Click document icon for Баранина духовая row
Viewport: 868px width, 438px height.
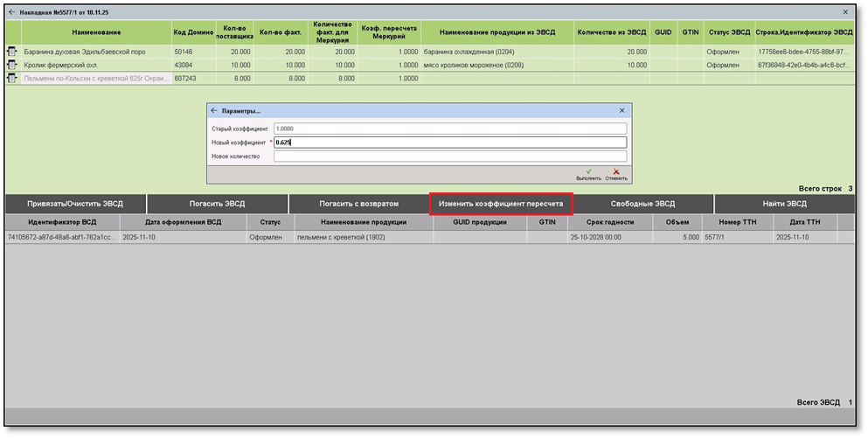click(12, 52)
